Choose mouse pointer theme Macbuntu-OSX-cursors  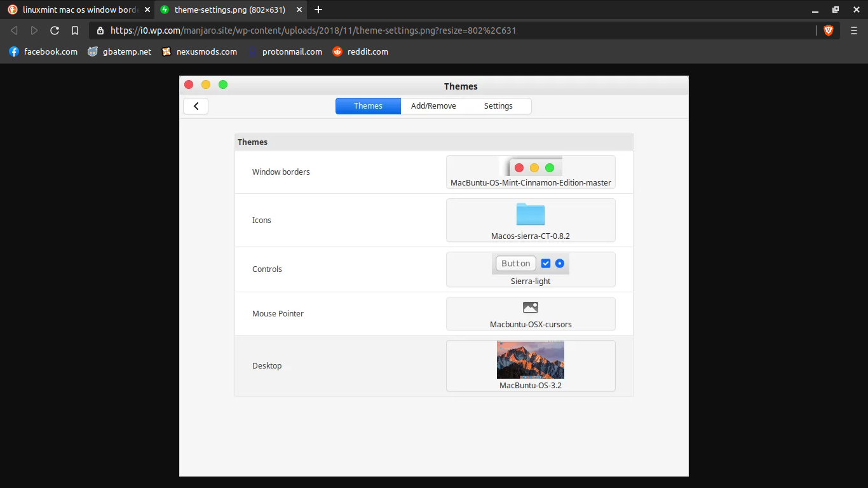[531, 314]
